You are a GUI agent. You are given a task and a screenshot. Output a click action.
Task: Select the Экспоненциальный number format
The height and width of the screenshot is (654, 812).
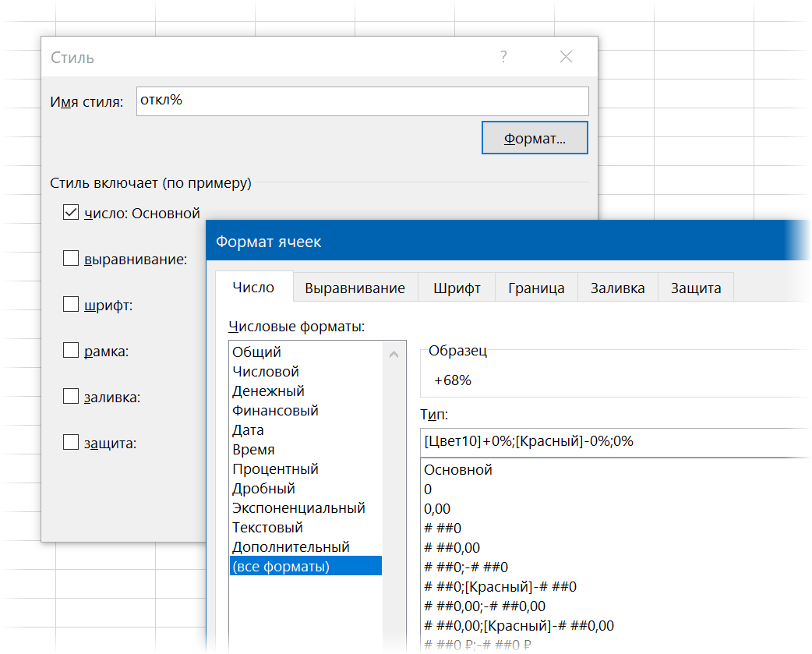[x=305, y=508]
